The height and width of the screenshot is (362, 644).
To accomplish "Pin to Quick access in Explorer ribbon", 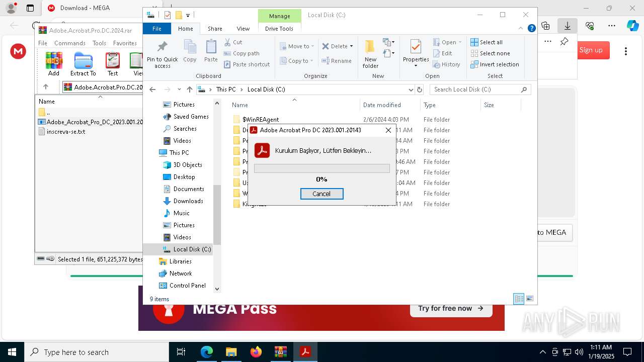I will pyautogui.click(x=162, y=55).
